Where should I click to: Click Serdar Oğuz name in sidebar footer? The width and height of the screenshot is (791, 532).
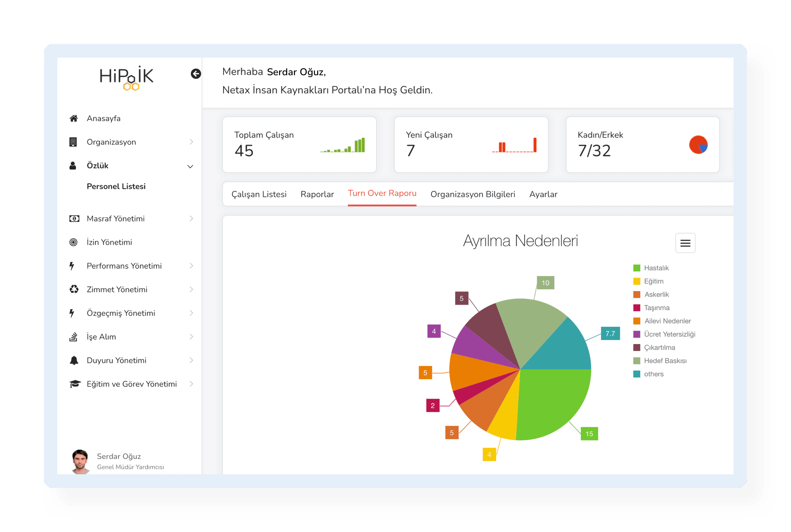(119, 456)
